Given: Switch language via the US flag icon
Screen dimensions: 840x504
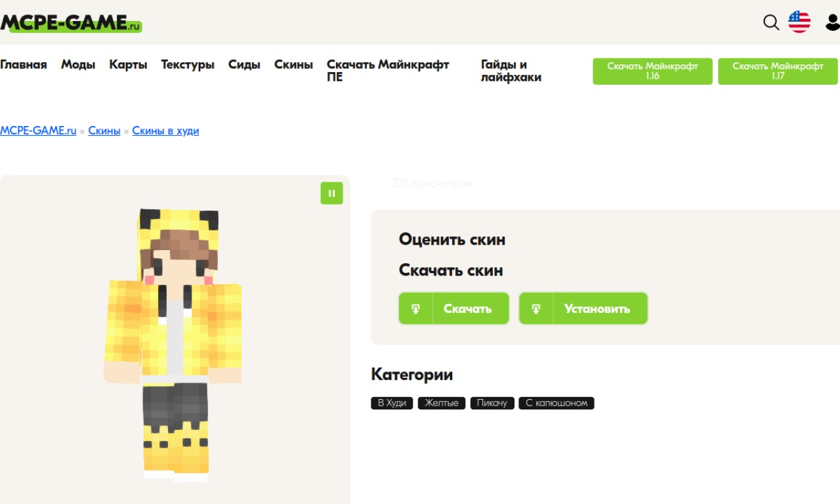Looking at the screenshot, I should pyautogui.click(x=799, y=22).
